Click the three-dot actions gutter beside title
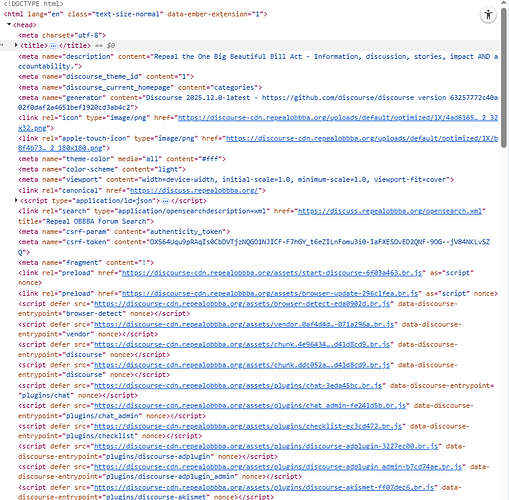Viewport: 509px width, 500px height. click(x=2, y=45)
